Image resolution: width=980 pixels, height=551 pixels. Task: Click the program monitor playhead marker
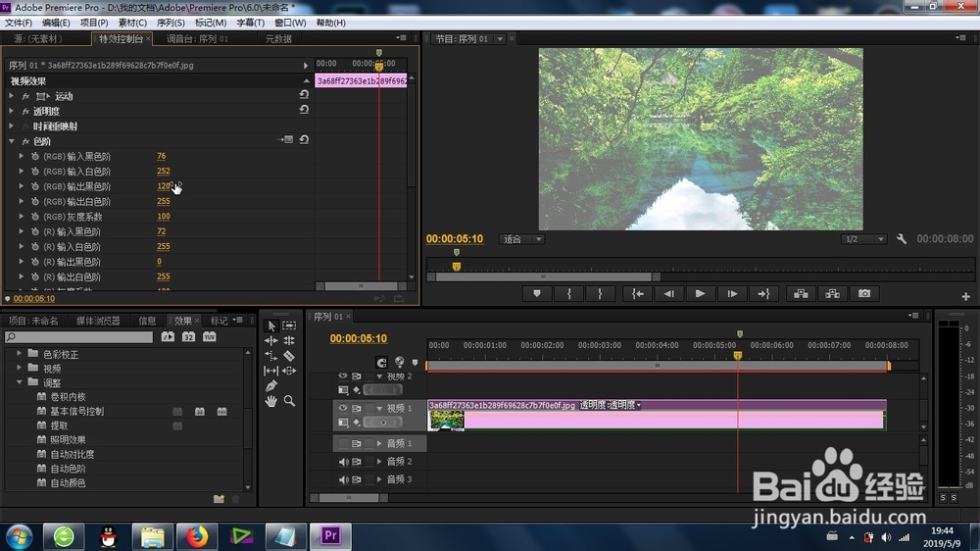click(x=457, y=267)
